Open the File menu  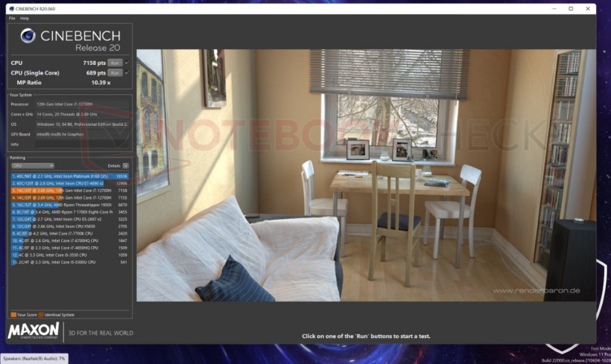tap(12, 18)
